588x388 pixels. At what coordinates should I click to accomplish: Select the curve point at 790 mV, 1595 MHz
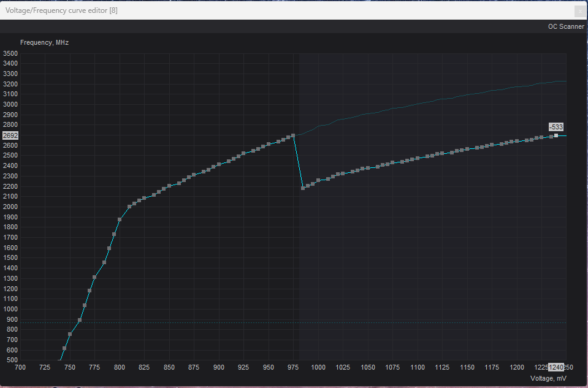pos(109,248)
